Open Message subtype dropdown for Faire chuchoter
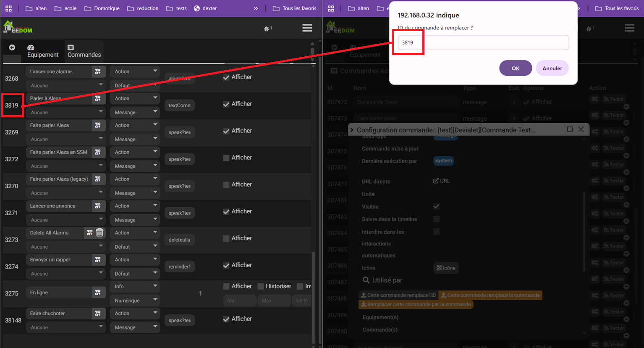 [135, 327]
